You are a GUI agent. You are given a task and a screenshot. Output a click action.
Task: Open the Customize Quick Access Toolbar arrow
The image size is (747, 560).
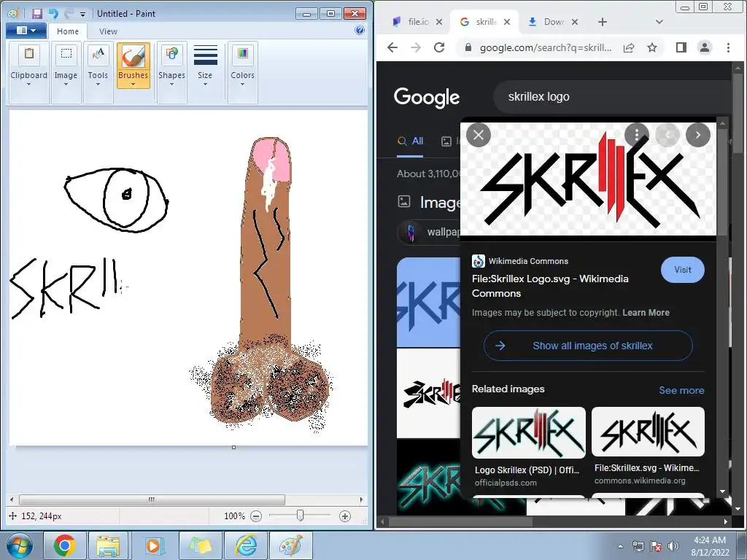[x=83, y=15]
